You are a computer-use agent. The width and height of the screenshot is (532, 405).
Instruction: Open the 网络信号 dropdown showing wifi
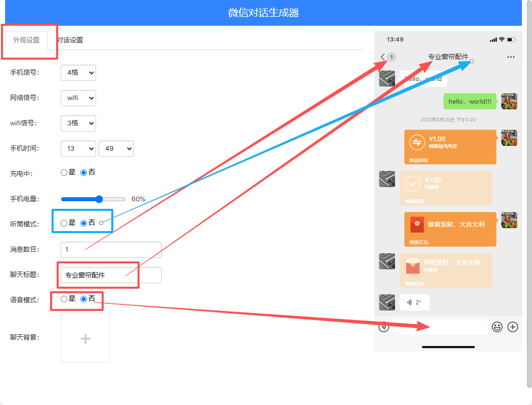(78, 98)
